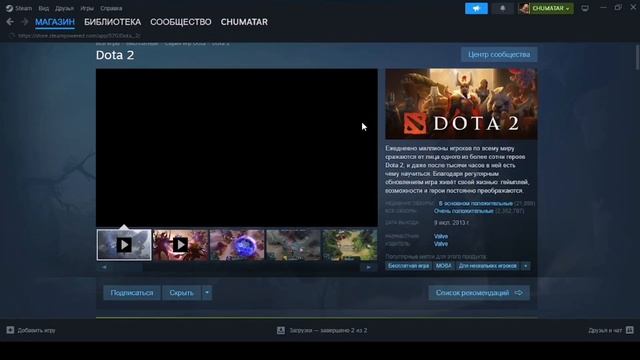The height and width of the screenshot is (360, 640).
Task: Click the black video player area
Action: pos(237,148)
